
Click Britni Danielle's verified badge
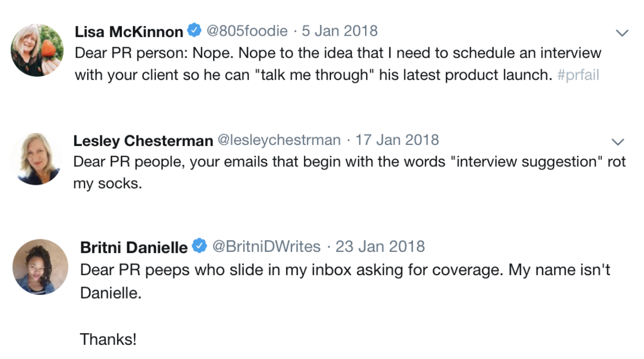click(199, 246)
